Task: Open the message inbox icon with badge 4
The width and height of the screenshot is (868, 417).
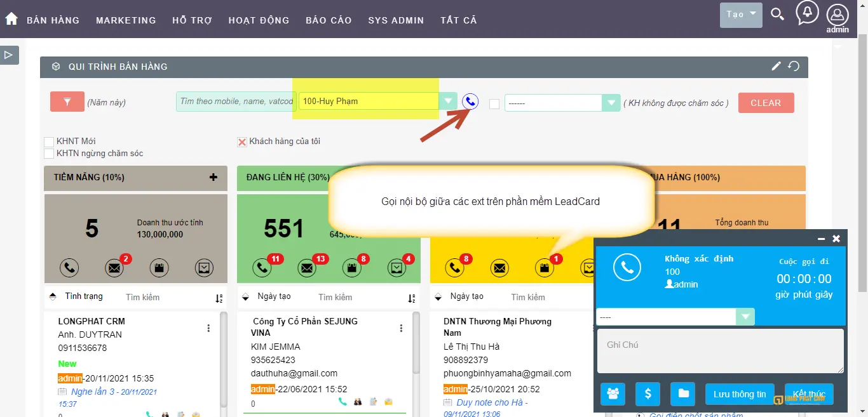Action: coord(397,268)
